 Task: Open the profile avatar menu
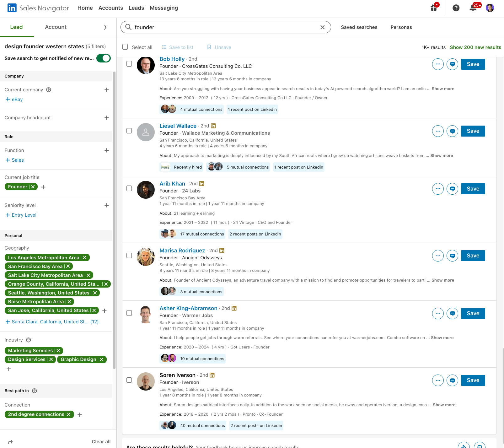490,8
